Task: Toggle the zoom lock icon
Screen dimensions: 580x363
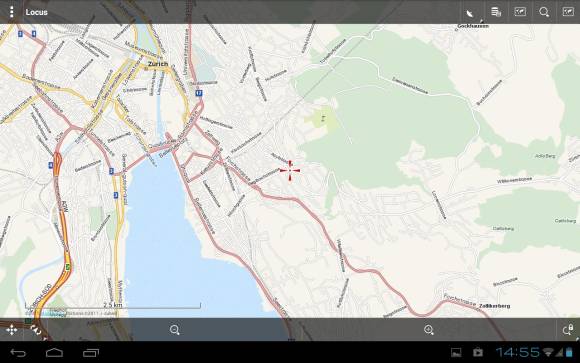Action: pyautogui.click(x=568, y=329)
